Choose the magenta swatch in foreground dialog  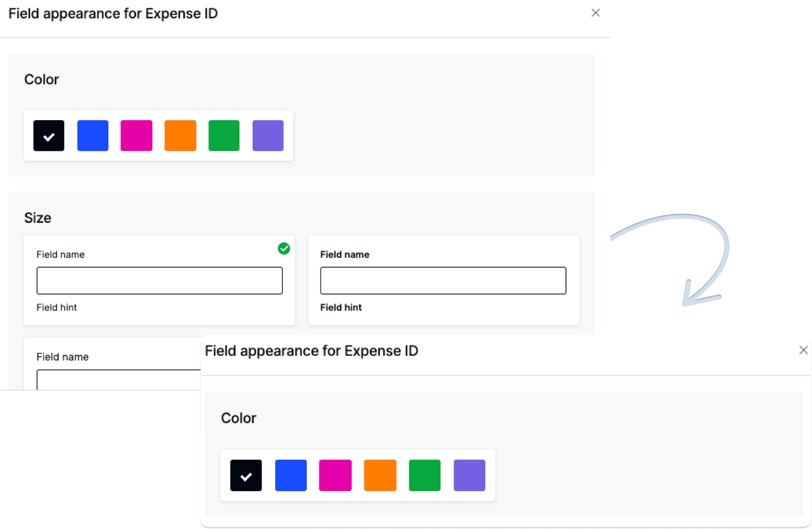point(335,475)
